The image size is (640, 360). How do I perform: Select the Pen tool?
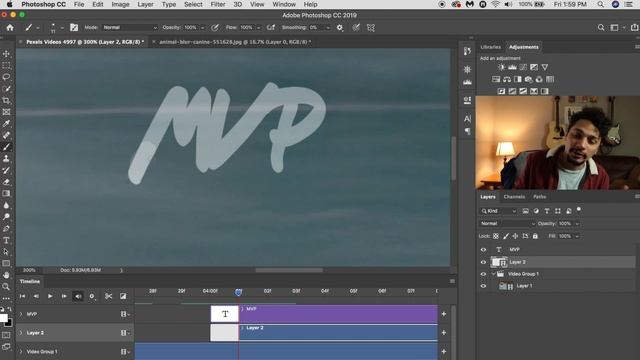tap(6, 229)
